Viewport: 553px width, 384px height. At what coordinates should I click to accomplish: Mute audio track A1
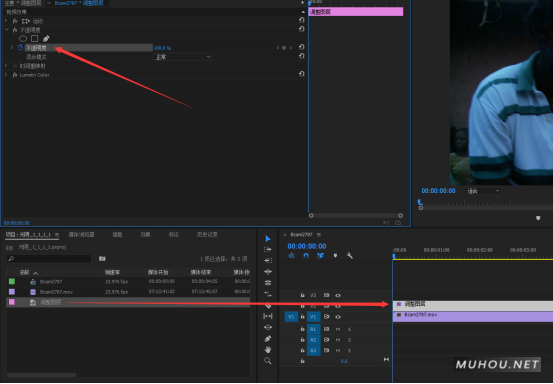coord(338,329)
